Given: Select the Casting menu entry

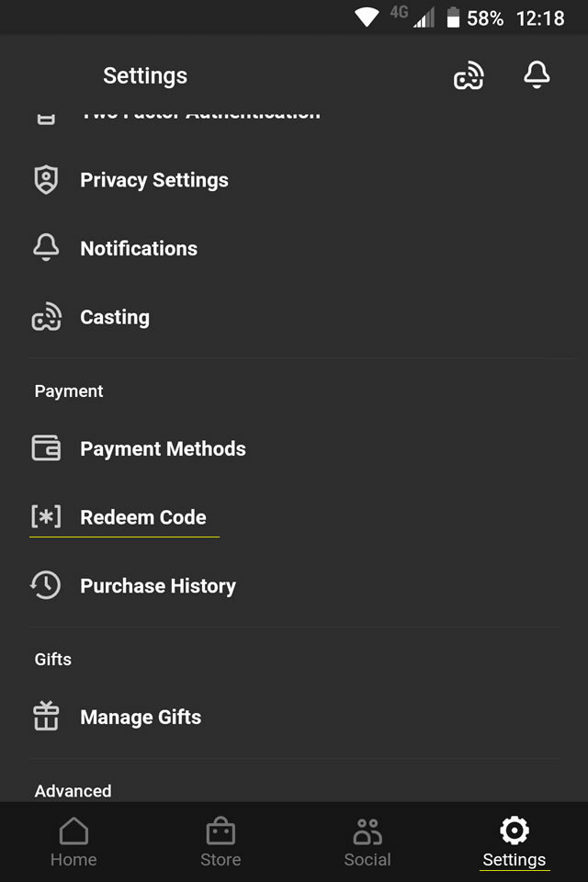Looking at the screenshot, I should pos(294,317).
